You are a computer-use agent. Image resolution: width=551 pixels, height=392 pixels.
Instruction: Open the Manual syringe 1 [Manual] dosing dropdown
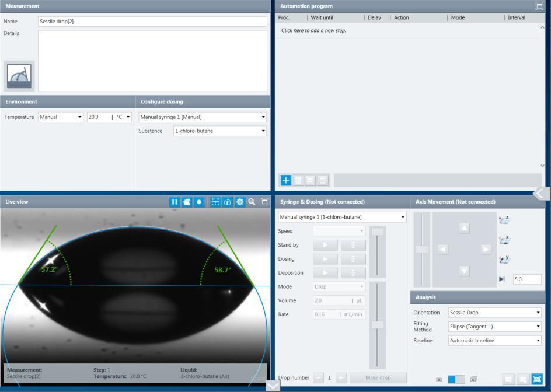tap(203, 117)
